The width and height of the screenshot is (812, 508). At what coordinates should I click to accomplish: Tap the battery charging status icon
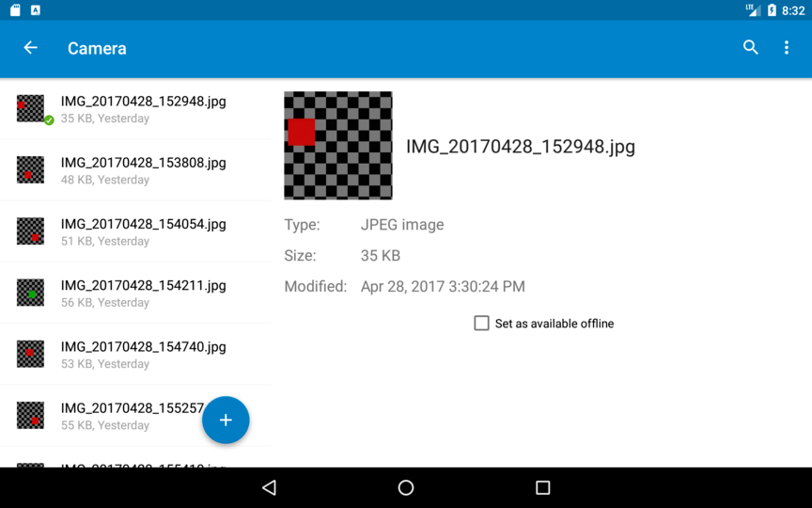772,9
